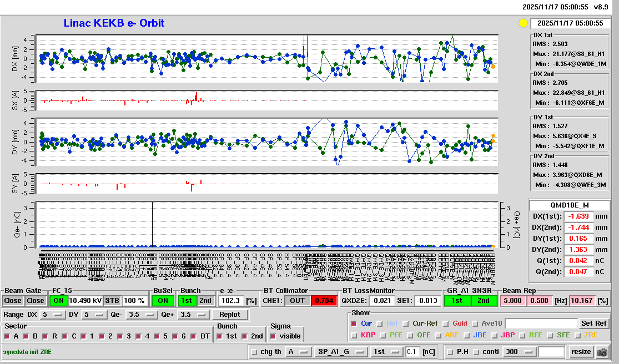Select the 1st bunch tab
The width and height of the screenshot is (619, 364).
[x=187, y=301]
